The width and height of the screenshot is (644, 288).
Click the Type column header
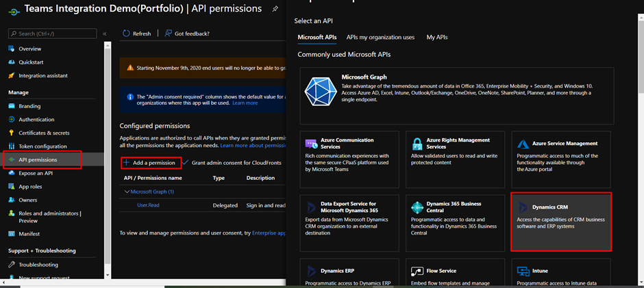[219, 178]
